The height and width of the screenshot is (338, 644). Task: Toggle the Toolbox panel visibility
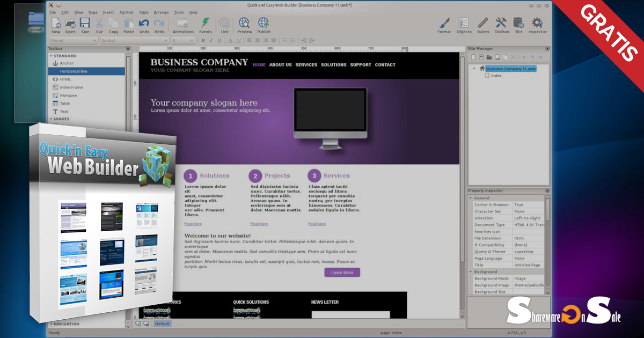pyautogui.click(x=501, y=24)
